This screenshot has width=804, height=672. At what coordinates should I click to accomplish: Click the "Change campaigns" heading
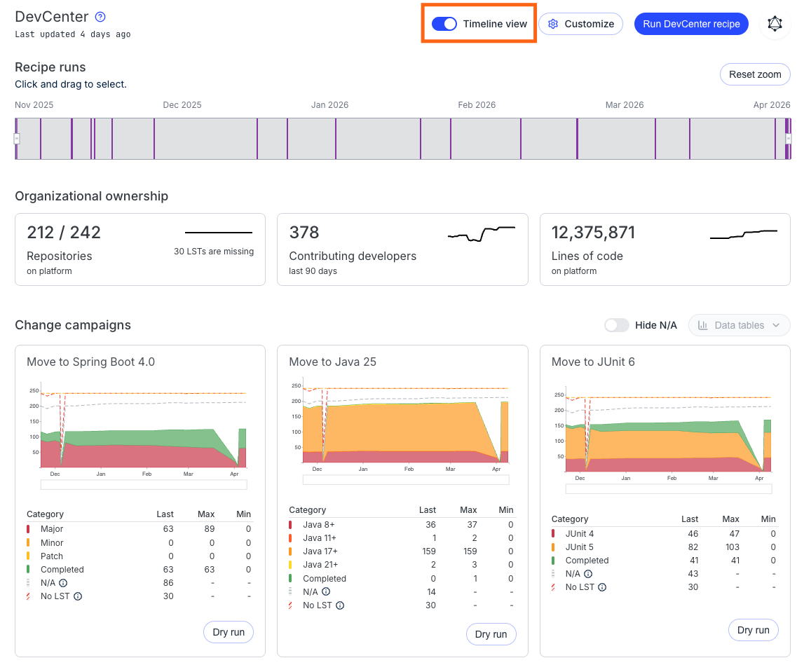tap(73, 326)
